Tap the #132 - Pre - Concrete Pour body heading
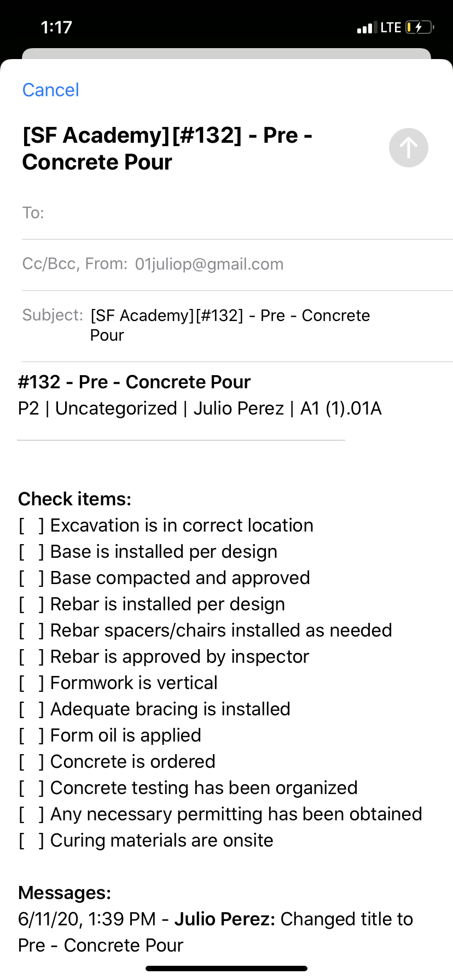 pyautogui.click(x=134, y=382)
